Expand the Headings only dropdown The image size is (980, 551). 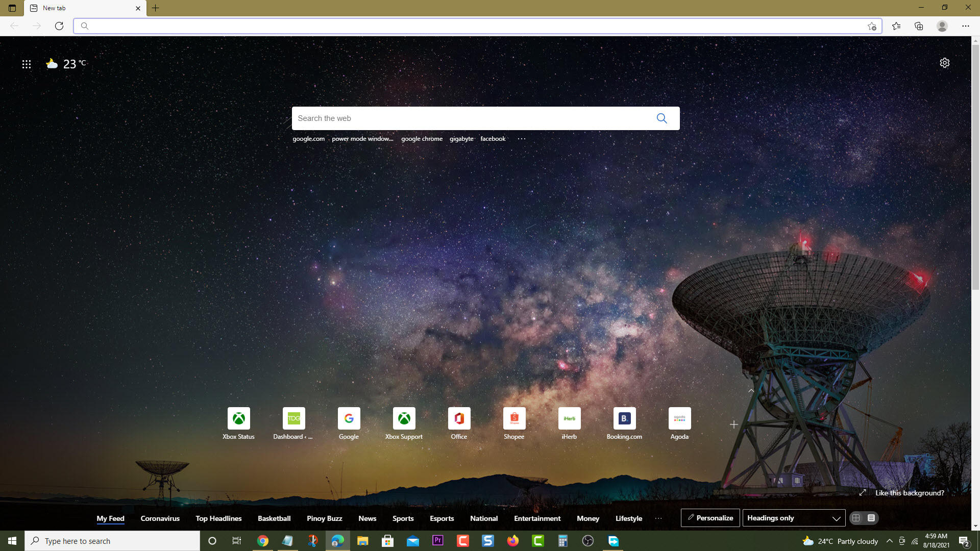point(794,518)
